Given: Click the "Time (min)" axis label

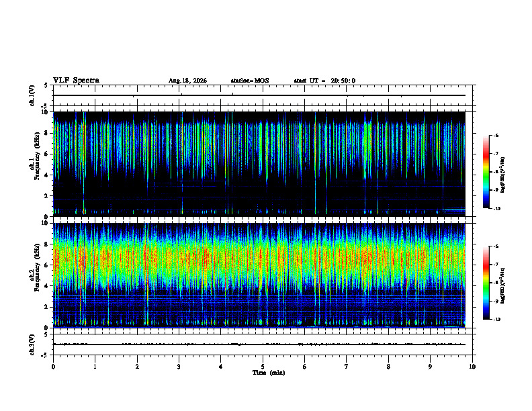Looking at the screenshot, I should (x=269, y=373).
